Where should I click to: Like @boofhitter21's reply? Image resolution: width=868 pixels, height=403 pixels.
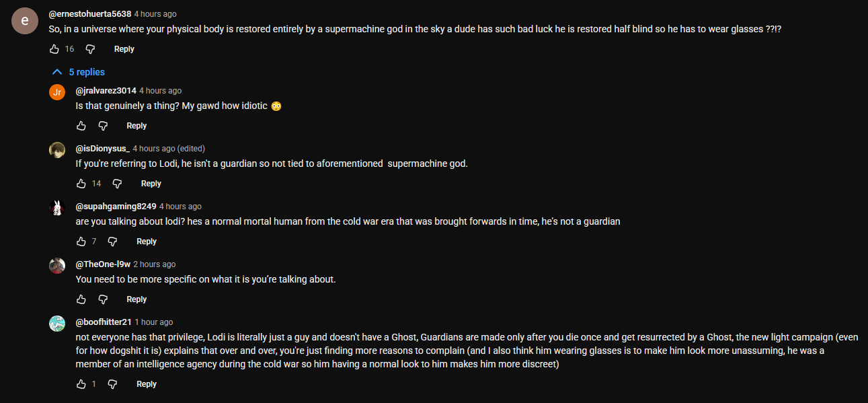[81, 384]
